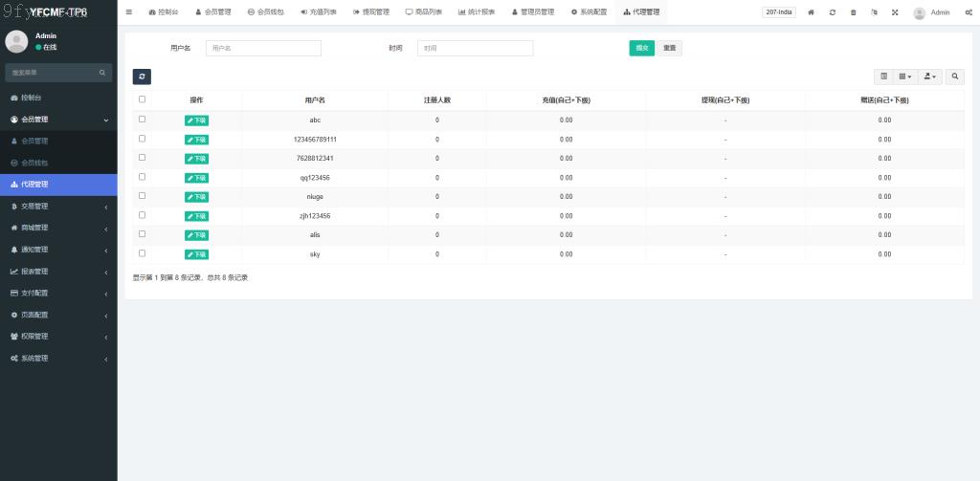Open settings gears icon at top right

(x=969, y=12)
